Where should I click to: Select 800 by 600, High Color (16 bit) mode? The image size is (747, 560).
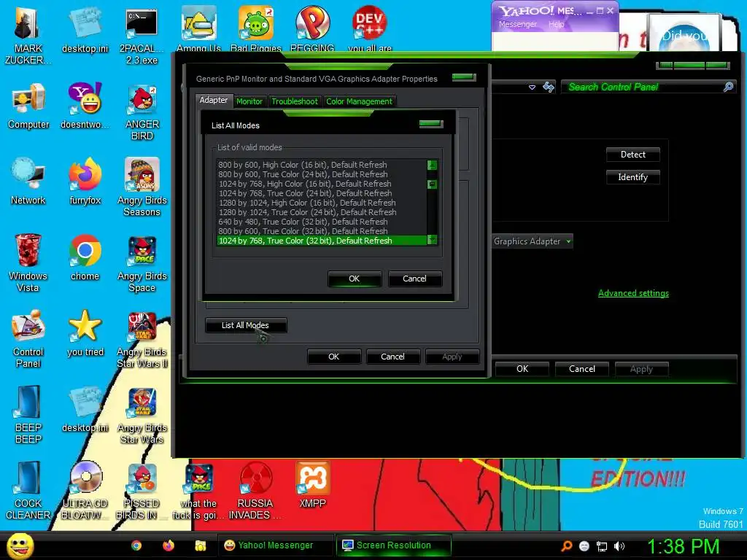(x=322, y=165)
